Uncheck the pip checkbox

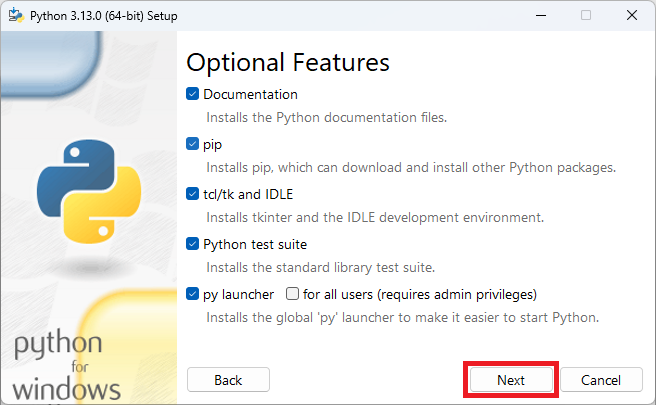pyautogui.click(x=192, y=144)
